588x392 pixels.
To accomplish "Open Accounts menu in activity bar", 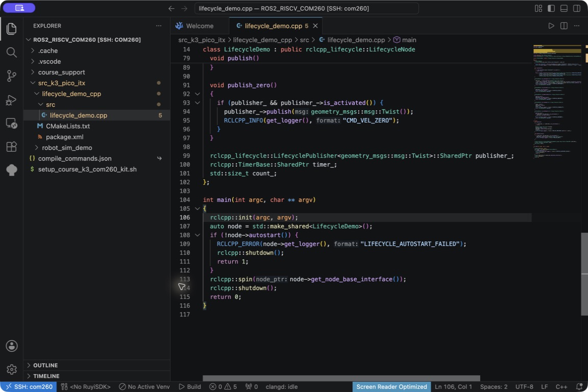I will (12, 346).
